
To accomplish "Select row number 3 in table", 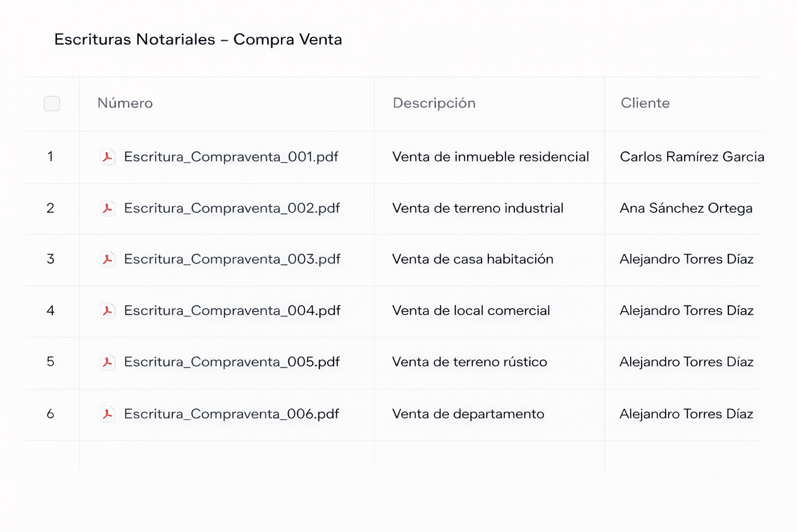I will pos(50,259).
